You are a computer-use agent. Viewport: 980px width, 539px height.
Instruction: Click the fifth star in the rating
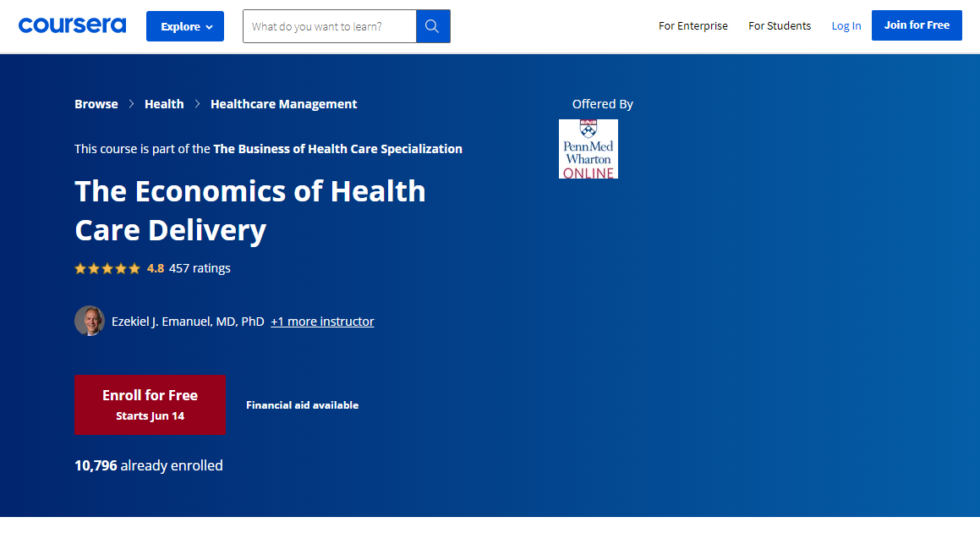tap(134, 268)
